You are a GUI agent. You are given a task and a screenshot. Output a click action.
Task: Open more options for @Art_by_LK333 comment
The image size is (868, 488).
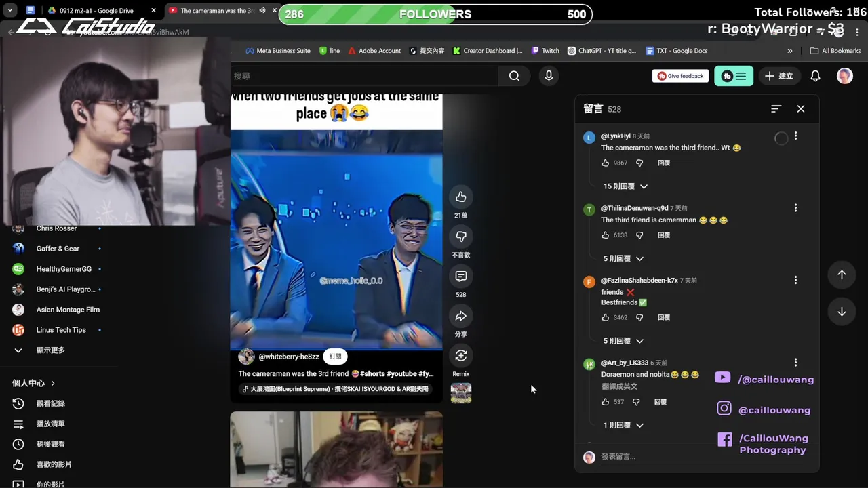point(795,363)
